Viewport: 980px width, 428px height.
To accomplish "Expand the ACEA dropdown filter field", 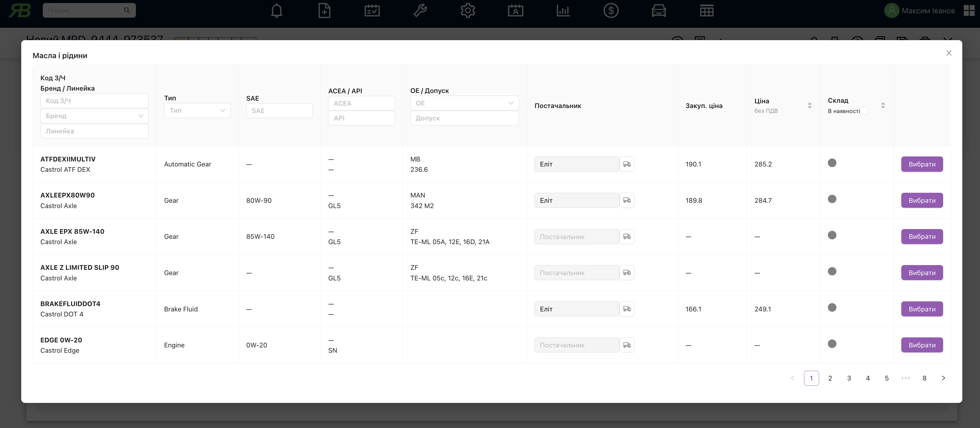I will (361, 103).
